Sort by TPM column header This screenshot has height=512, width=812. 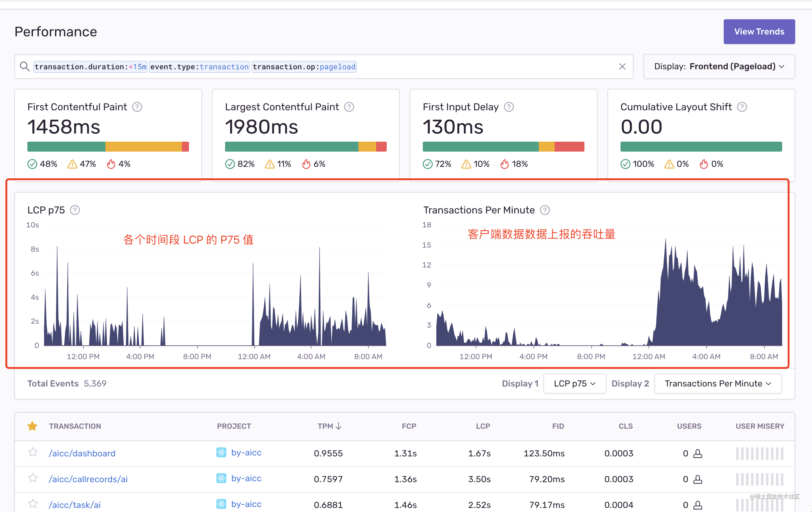tap(330, 426)
